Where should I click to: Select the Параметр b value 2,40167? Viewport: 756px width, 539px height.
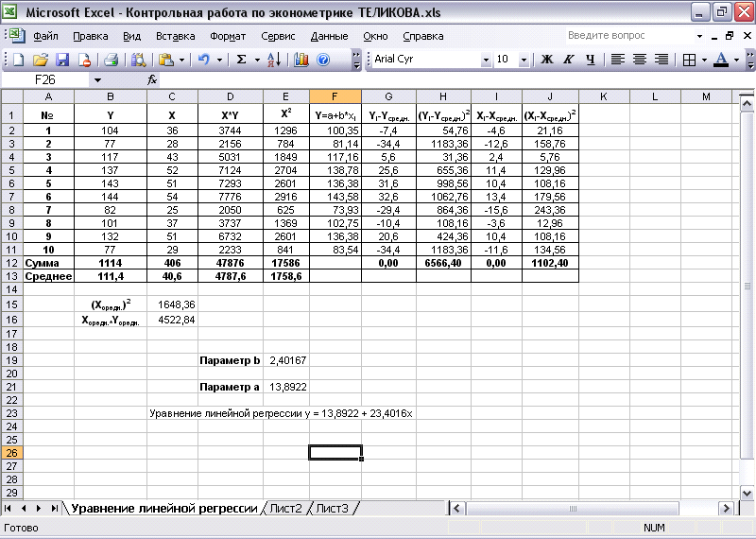point(286,360)
